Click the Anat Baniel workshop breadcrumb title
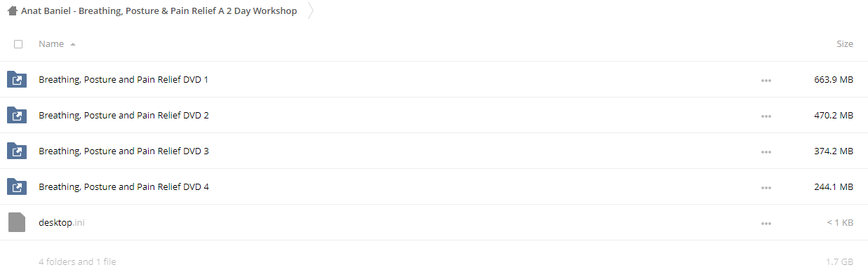868x279 pixels. click(x=159, y=11)
